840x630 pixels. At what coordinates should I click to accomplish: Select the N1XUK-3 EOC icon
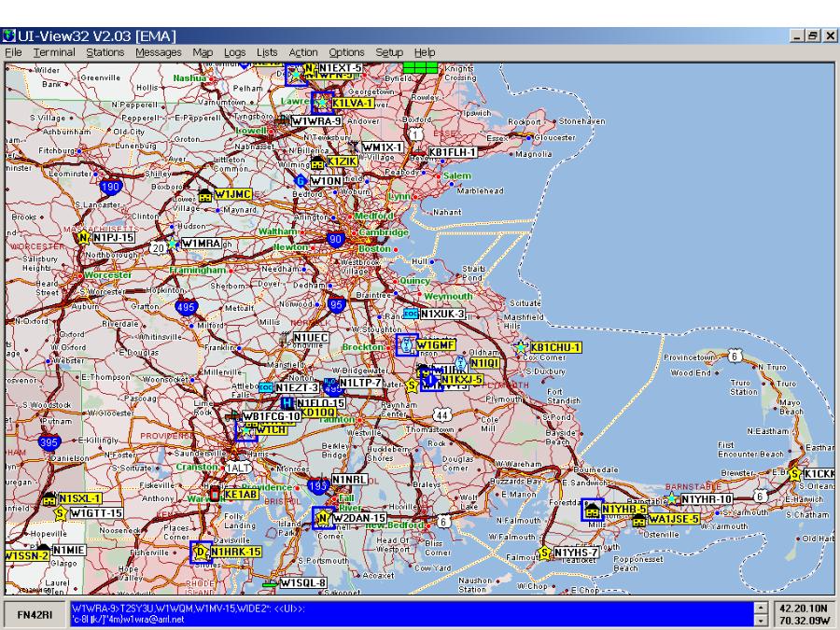411,315
